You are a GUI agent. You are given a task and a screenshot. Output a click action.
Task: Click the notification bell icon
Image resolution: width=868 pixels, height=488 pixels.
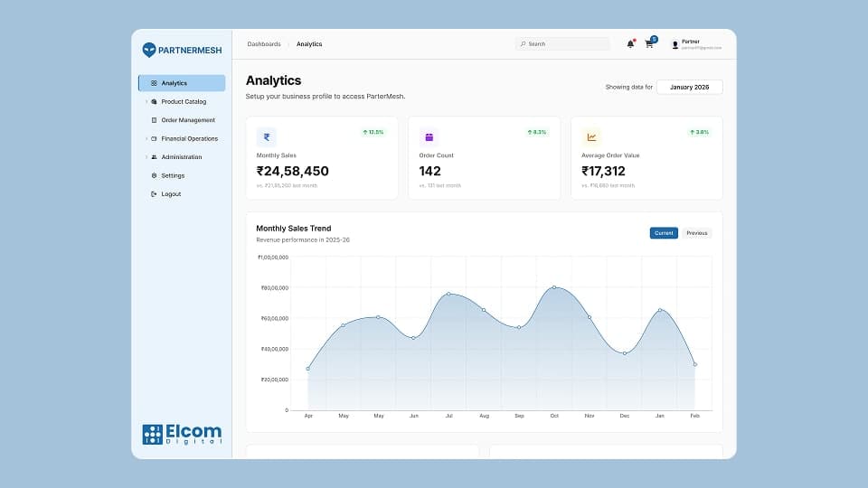pyautogui.click(x=630, y=44)
